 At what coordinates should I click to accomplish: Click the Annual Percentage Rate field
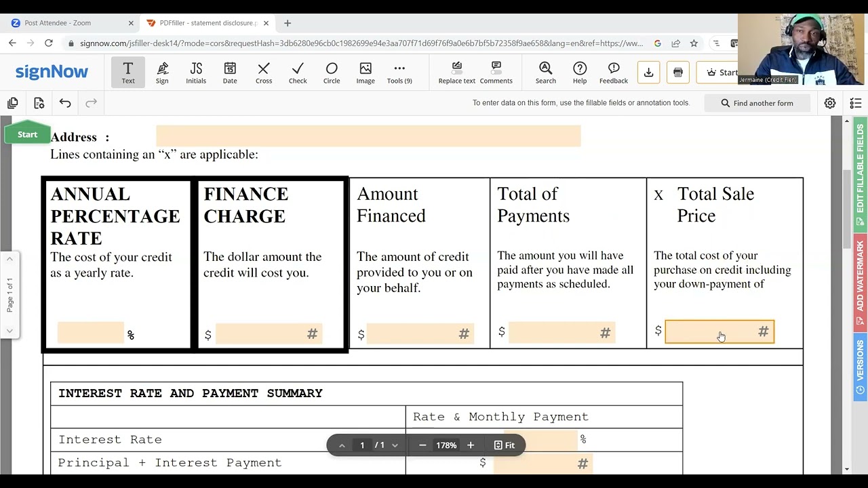click(91, 333)
